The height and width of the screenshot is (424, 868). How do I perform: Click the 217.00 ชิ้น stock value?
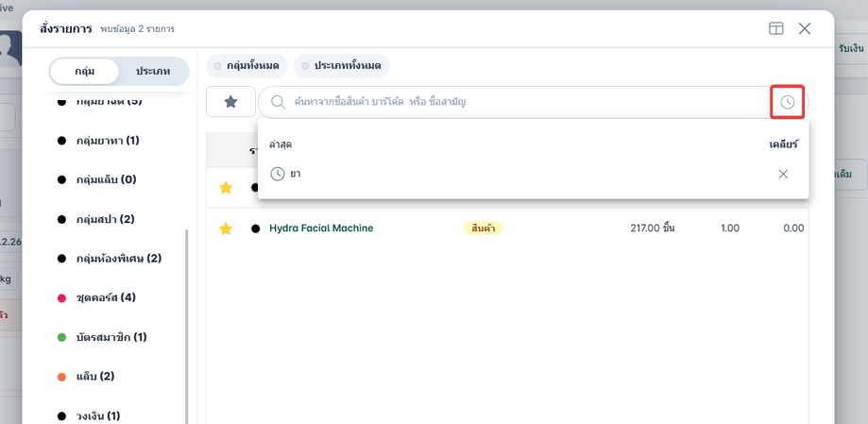pyautogui.click(x=652, y=228)
